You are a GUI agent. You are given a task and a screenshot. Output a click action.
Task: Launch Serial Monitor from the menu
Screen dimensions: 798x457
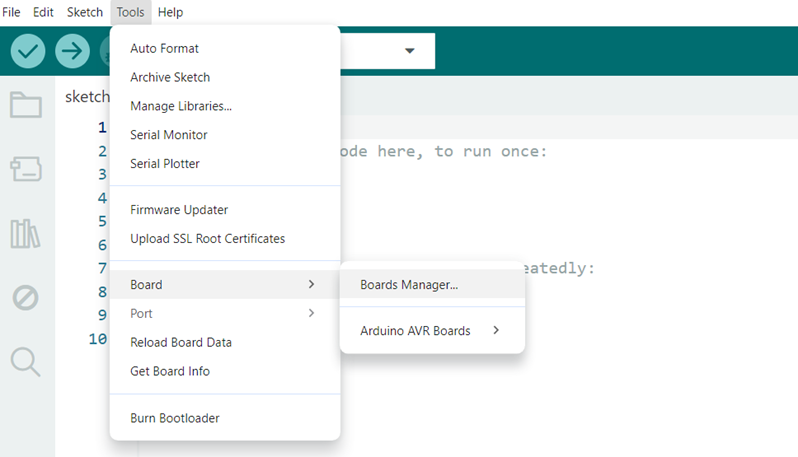[225, 135]
